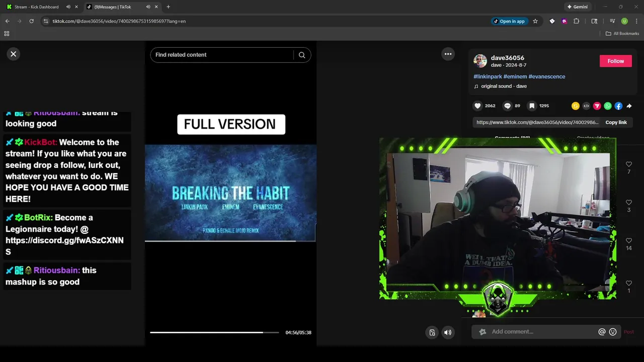Like the comment with 7 likes
This screenshot has height=362, width=644.
pos(628,164)
